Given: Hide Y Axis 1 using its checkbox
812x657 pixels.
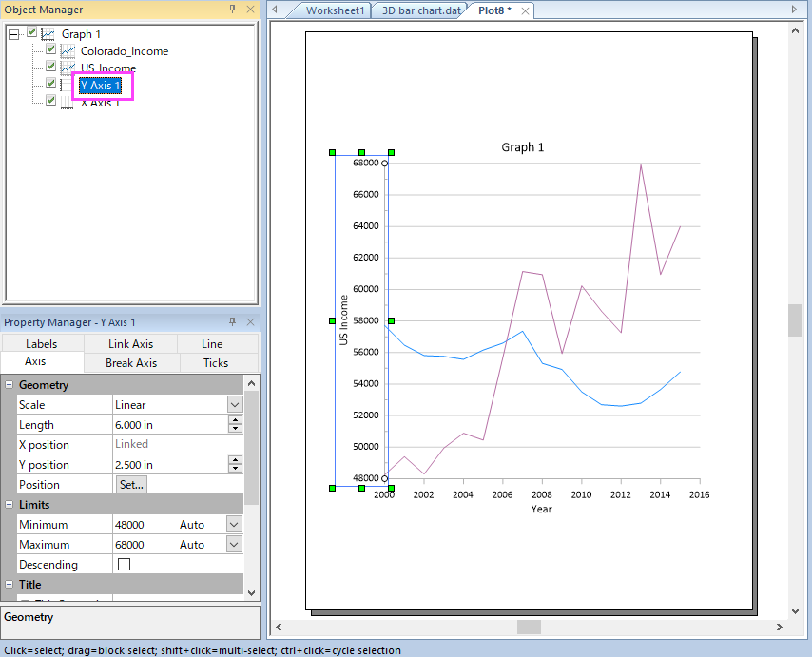Looking at the screenshot, I should (x=50, y=83).
